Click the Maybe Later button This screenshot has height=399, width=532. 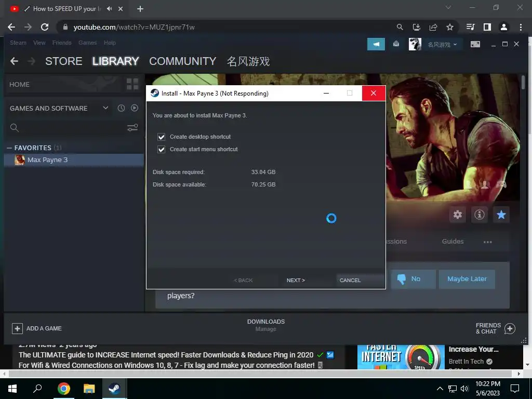(467, 279)
